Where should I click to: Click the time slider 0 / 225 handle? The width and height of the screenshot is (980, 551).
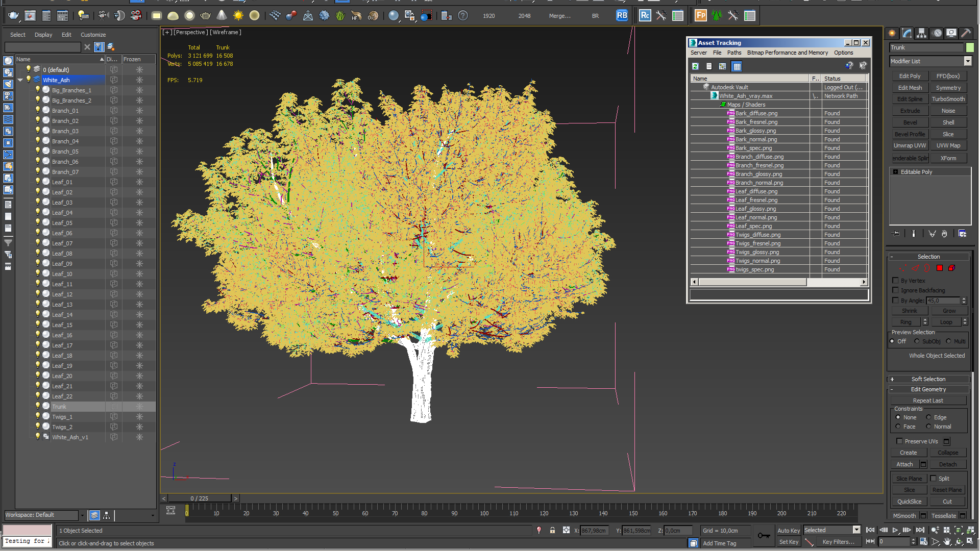pyautogui.click(x=200, y=498)
